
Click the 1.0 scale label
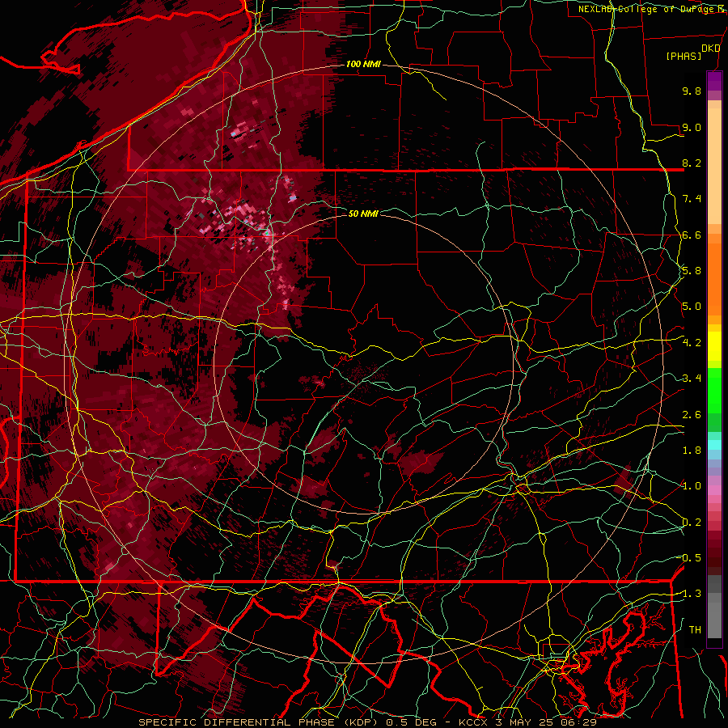click(692, 487)
